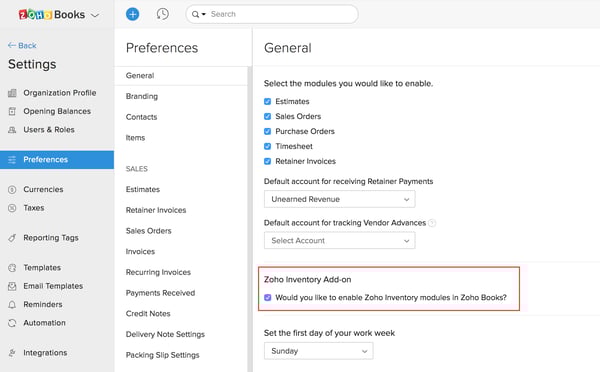Click the Zoho Books logo
The width and height of the screenshot is (600, 372).
tap(52, 15)
